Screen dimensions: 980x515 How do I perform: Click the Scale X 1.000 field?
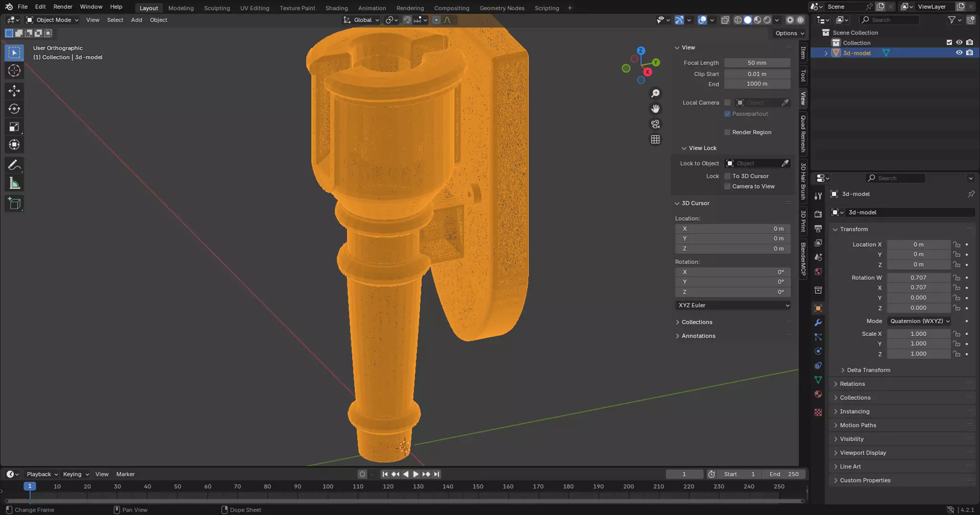point(918,334)
